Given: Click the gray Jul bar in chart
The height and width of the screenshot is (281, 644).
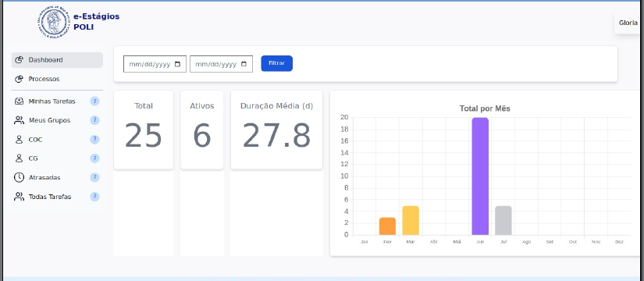Looking at the screenshot, I should [x=503, y=221].
